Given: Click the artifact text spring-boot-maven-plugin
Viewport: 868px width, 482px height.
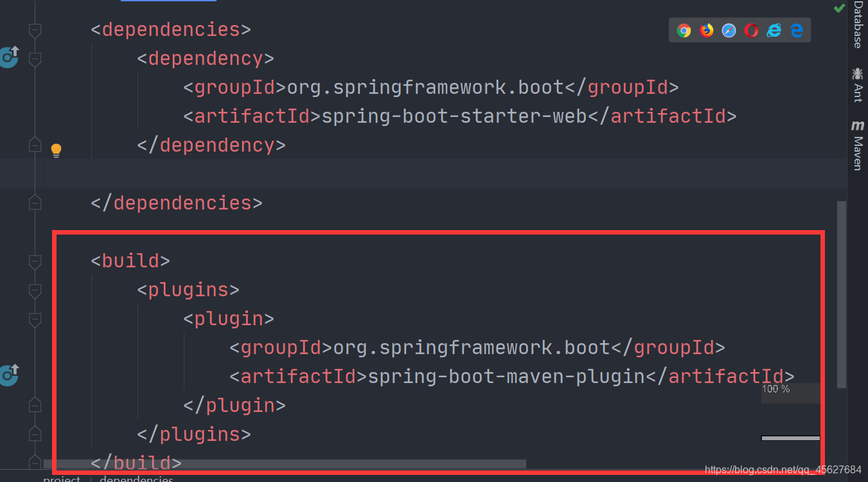Looking at the screenshot, I should pyautogui.click(x=506, y=377).
